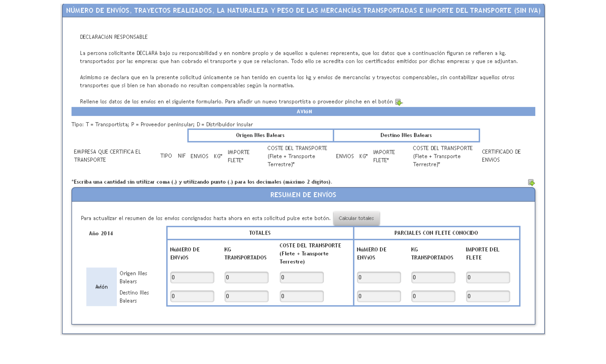
Task: Select Parciales importe del flete field for Origen
Action: point(488,277)
